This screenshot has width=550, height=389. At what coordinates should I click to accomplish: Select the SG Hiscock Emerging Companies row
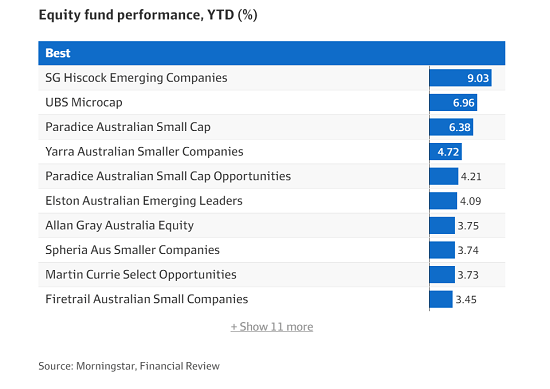click(272, 78)
